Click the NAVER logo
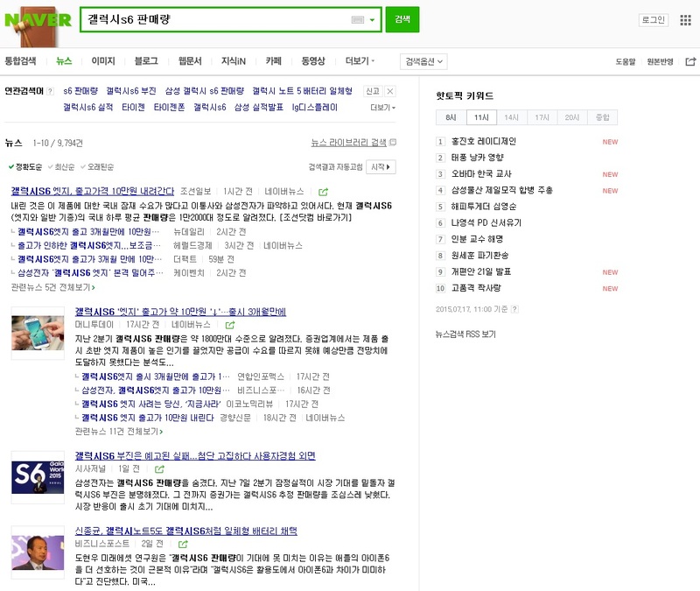The height and width of the screenshot is (591, 700). (38, 20)
